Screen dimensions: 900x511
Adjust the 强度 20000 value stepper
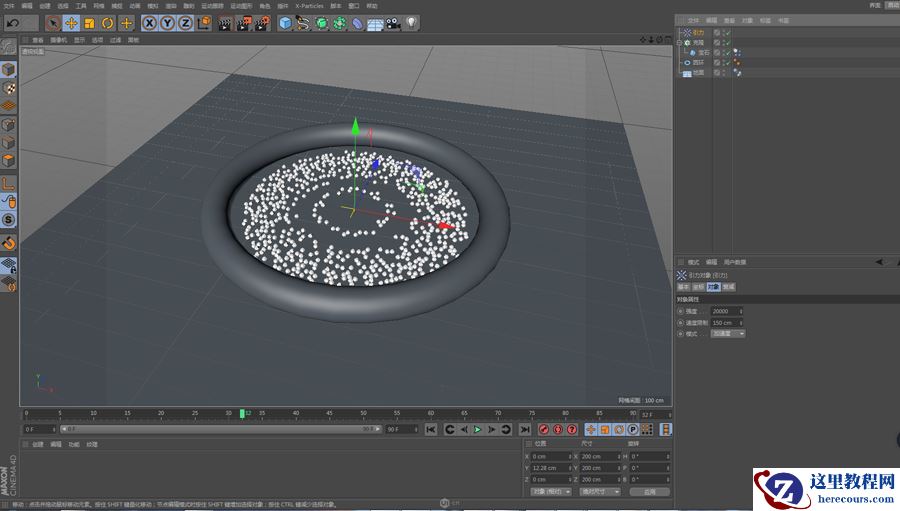(741, 311)
